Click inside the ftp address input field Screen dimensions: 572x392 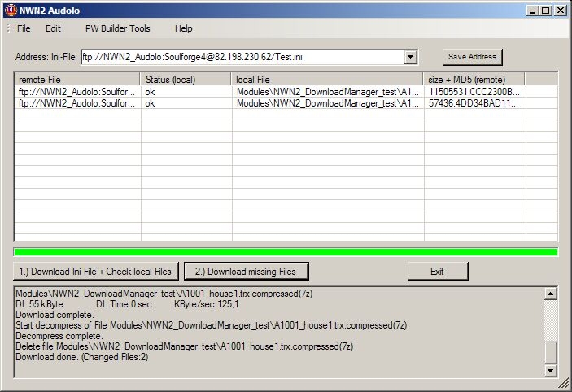point(240,57)
